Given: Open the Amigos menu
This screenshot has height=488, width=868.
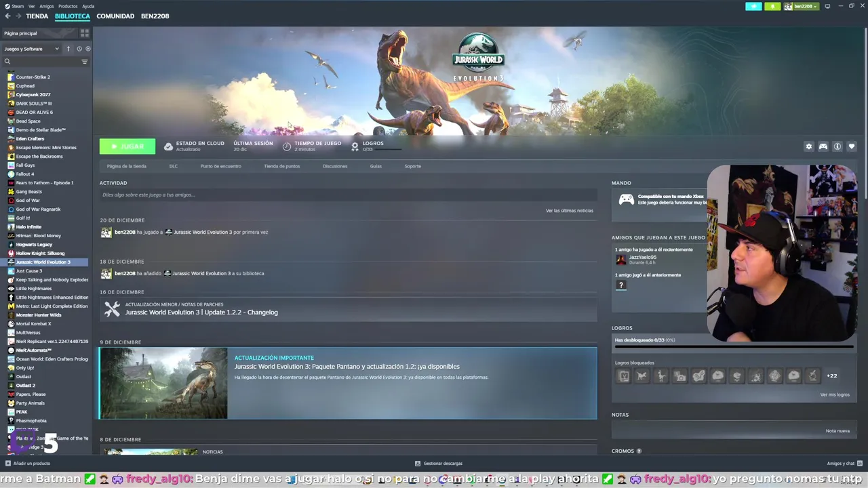Looking at the screenshot, I should click(x=47, y=6).
